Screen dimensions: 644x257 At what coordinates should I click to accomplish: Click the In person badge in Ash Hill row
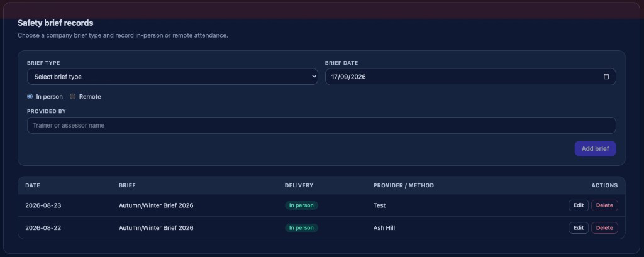pos(301,227)
